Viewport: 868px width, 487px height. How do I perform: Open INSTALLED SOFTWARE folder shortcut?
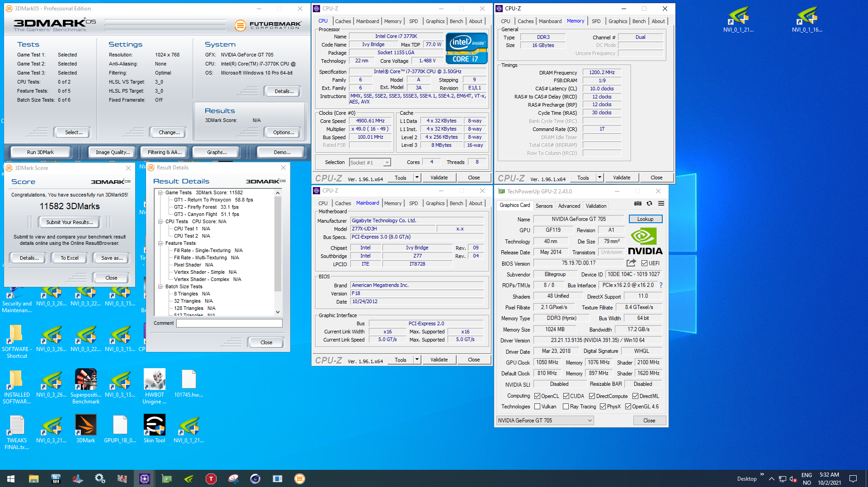[17, 386]
